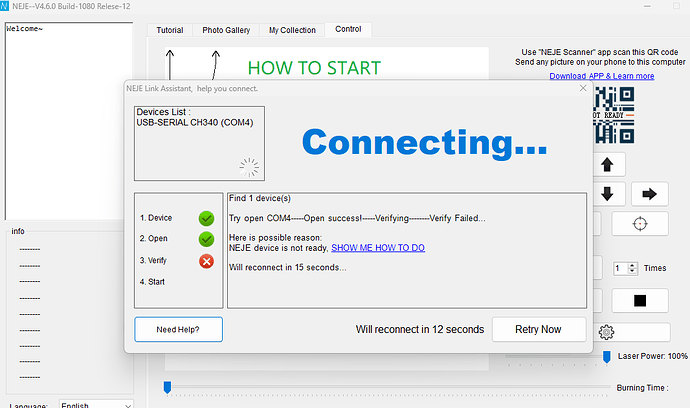The width and height of the screenshot is (690, 408).
Task: Open the SHOW ME HOW TO DO link
Action: click(x=378, y=248)
